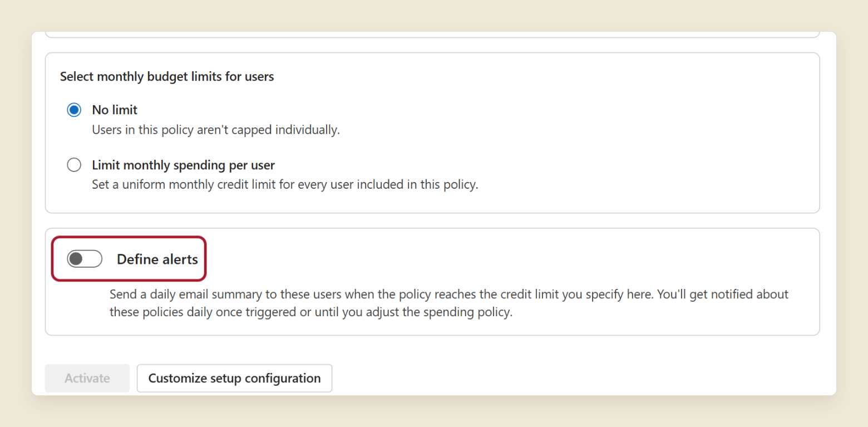The width and height of the screenshot is (868, 427).
Task: Click the "Send a daily email summary" description
Action: point(449,303)
